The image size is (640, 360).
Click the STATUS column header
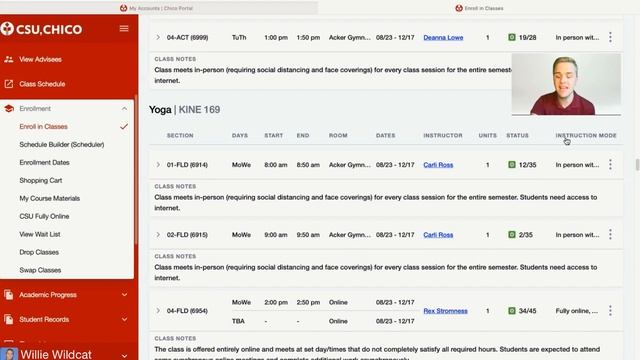click(x=517, y=135)
